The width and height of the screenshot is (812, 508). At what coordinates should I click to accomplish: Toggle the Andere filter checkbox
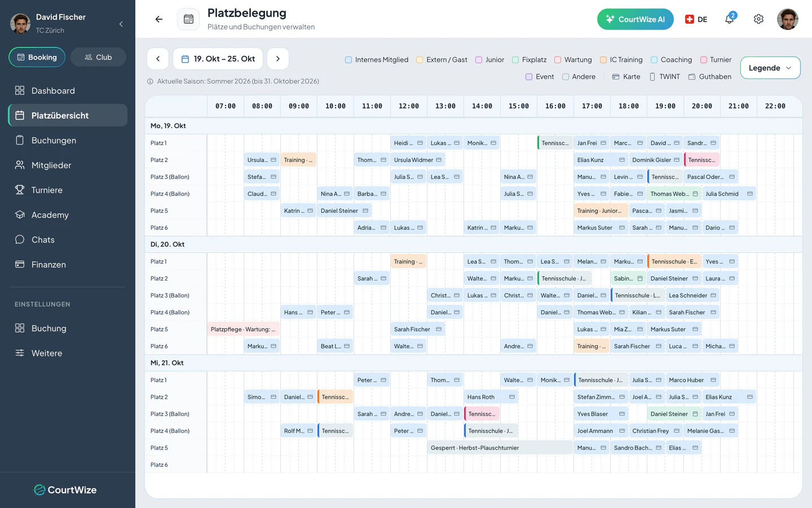coord(566,77)
